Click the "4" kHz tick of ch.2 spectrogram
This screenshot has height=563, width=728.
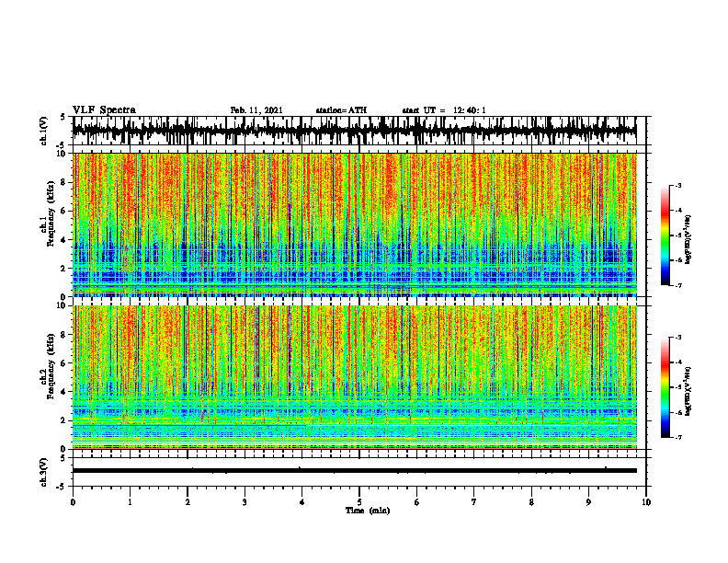pyautogui.click(x=64, y=392)
